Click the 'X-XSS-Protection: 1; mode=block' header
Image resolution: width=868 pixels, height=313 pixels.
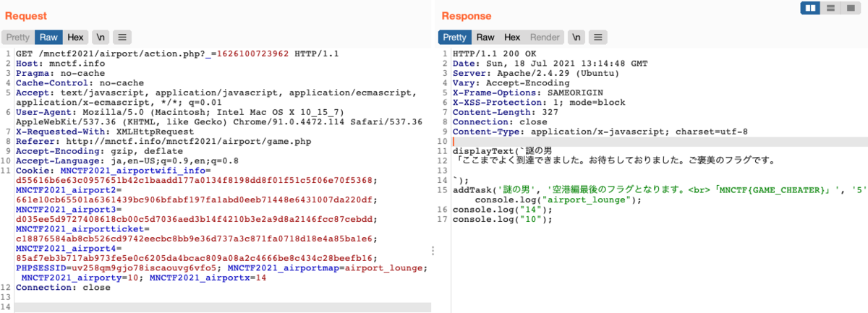click(537, 101)
